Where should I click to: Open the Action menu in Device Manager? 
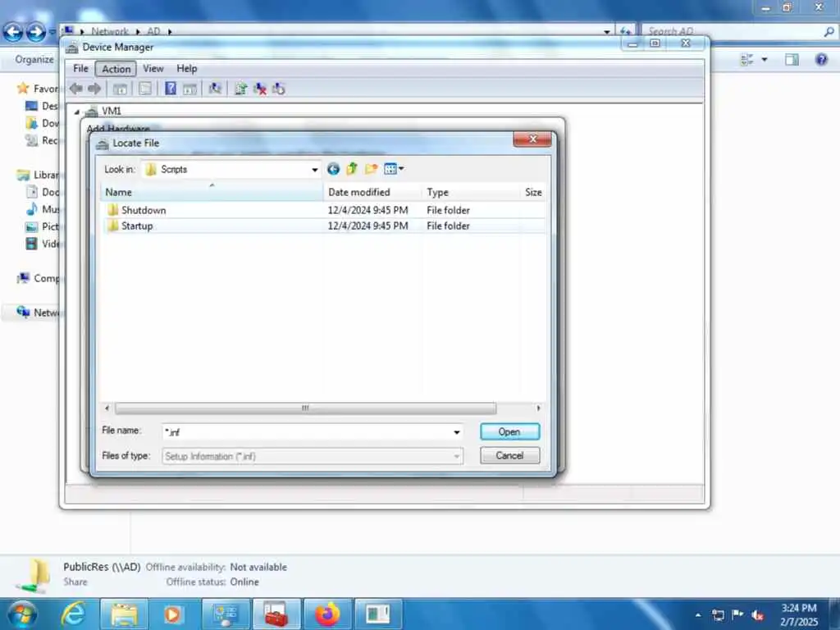coord(116,69)
